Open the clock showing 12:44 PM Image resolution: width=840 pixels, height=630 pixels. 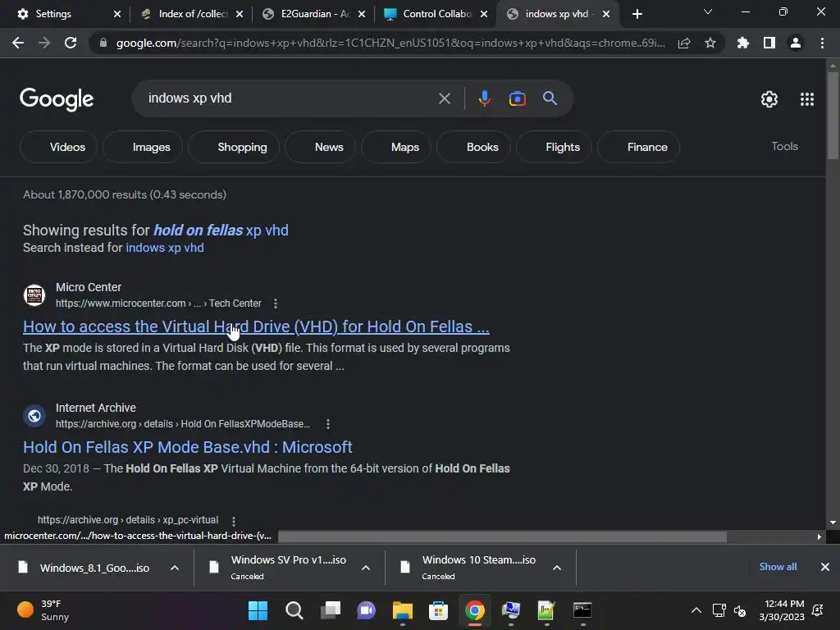782,610
